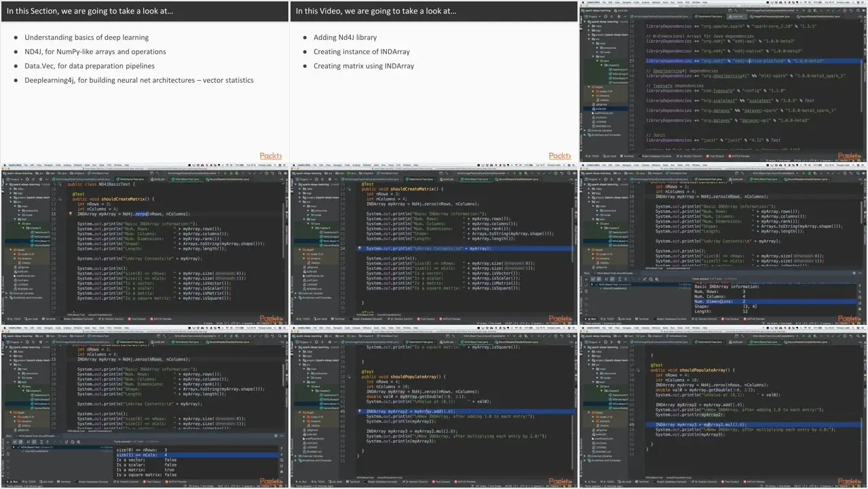Click search magnifier icon in zeros-highlighted frame
The image size is (868, 489).
[280, 173]
